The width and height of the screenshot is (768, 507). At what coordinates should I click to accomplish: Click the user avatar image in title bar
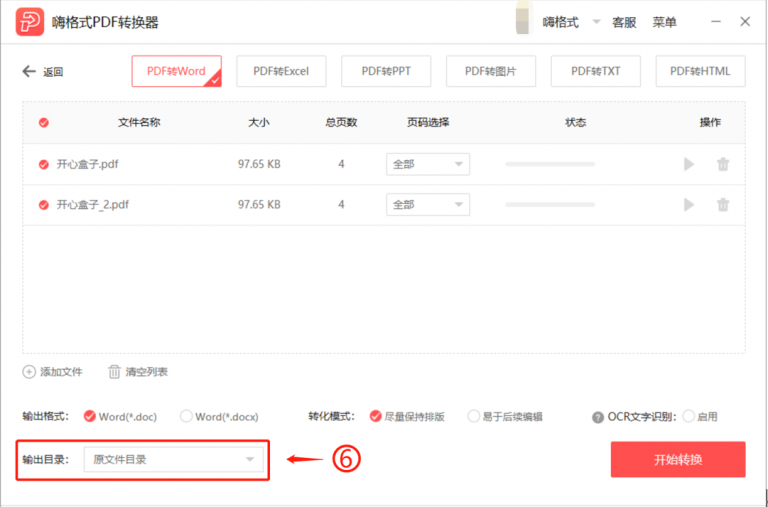coord(524,20)
